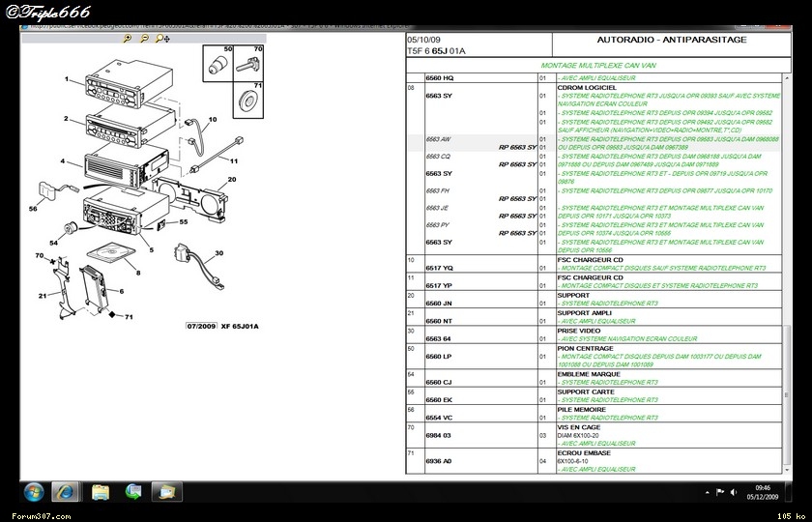Click the Show Desktop strip

pyautogui.click(x=789, y=491)
